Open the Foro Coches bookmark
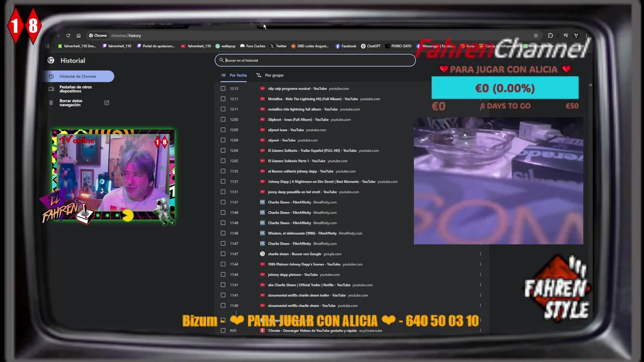 (253, 46)
